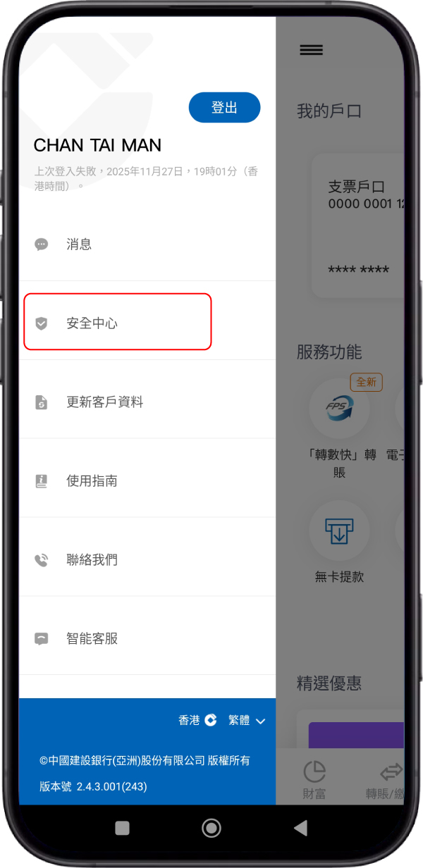Image resolution: width=423 pixels, height=868 pixels.
Task: Tap the 更新客戶資料 document icon
Action: (x=42, y=402)
